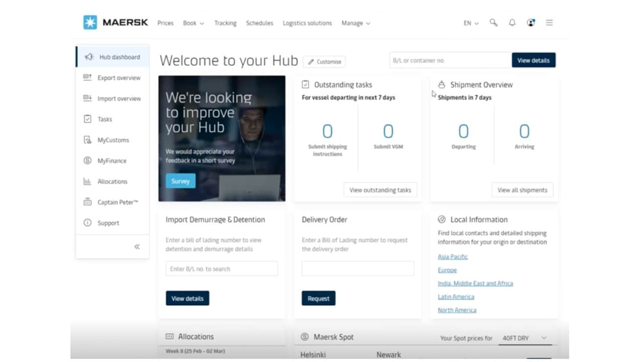Viewport: 644px width, 362px height.
Task: Expand the Manage dropdown menu
Action: 356,23
